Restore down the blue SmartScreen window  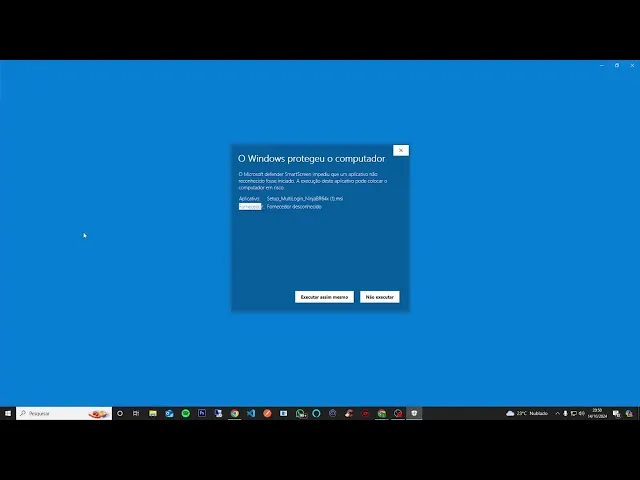coord(617,65)
